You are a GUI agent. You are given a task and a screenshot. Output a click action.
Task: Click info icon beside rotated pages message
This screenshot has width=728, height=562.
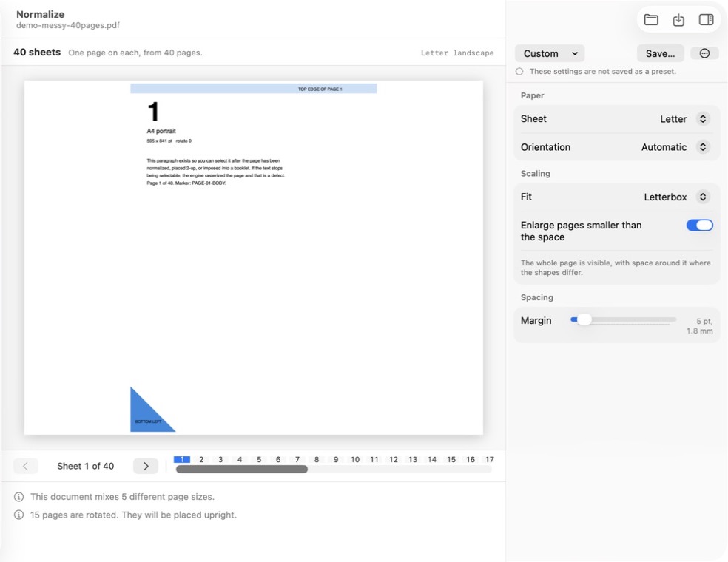(18, 515)
